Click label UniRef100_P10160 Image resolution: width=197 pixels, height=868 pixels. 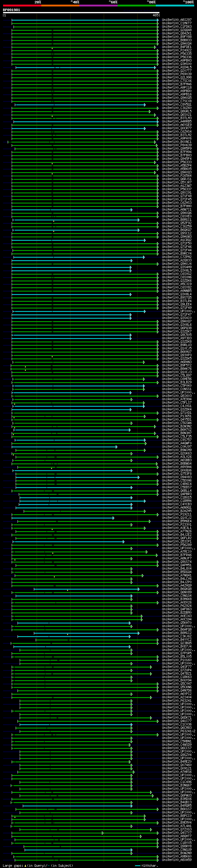(176, 660)
